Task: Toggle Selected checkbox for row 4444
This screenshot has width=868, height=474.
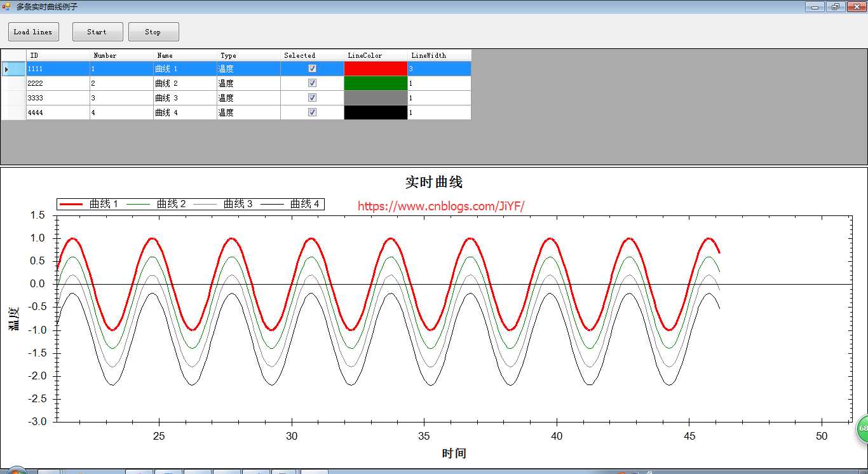Action: point(312,112)
